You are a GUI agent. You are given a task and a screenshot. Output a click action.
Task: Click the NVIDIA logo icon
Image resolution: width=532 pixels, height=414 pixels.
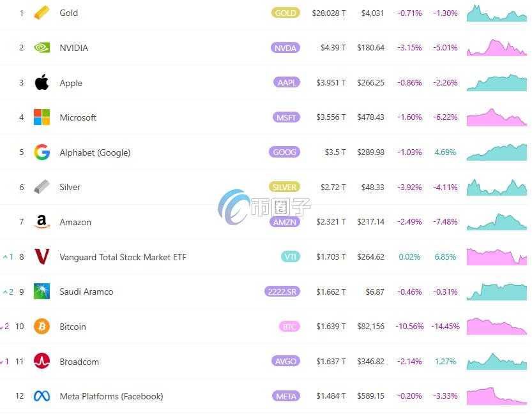click(42, 48)
